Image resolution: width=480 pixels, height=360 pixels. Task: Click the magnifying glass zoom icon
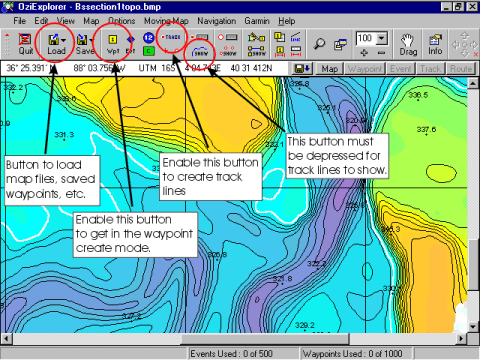pos(319,44)
